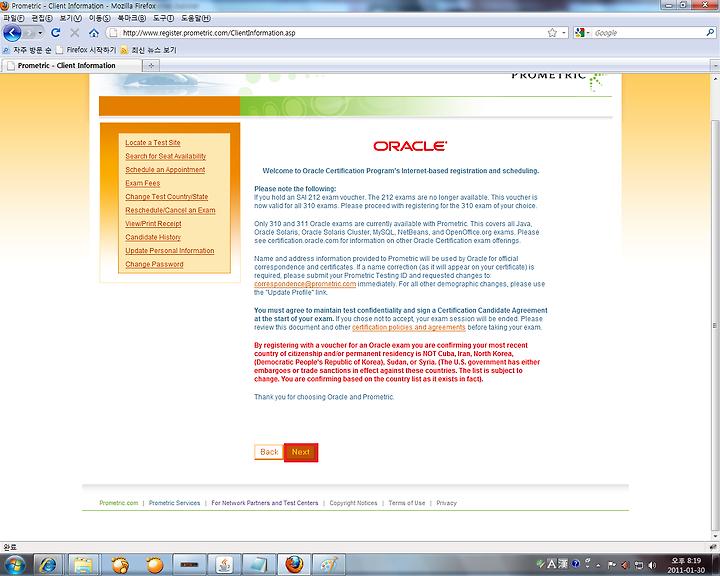The height and width of the screenshot is (576, 720).
Task: Open the Windows Start button
Action: [14, 565]
